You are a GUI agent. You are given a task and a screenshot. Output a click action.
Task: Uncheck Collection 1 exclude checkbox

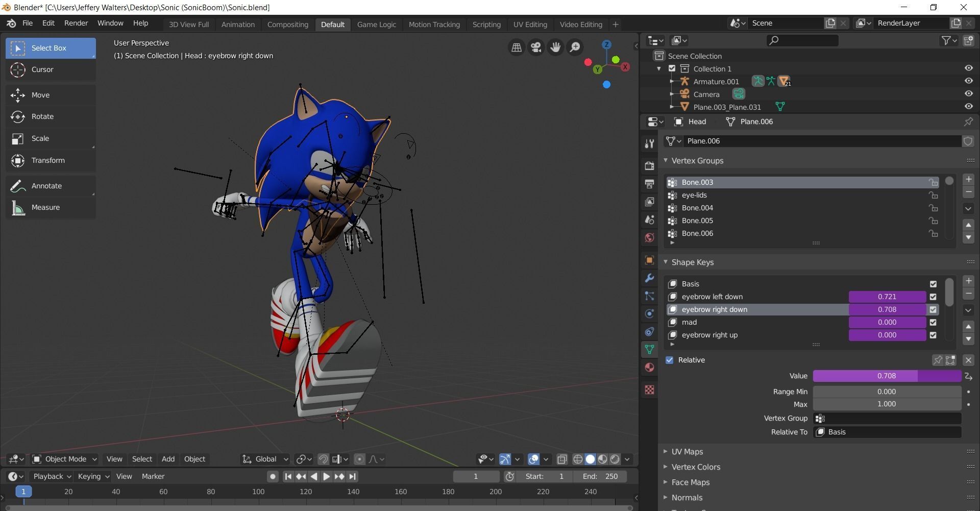672,68
